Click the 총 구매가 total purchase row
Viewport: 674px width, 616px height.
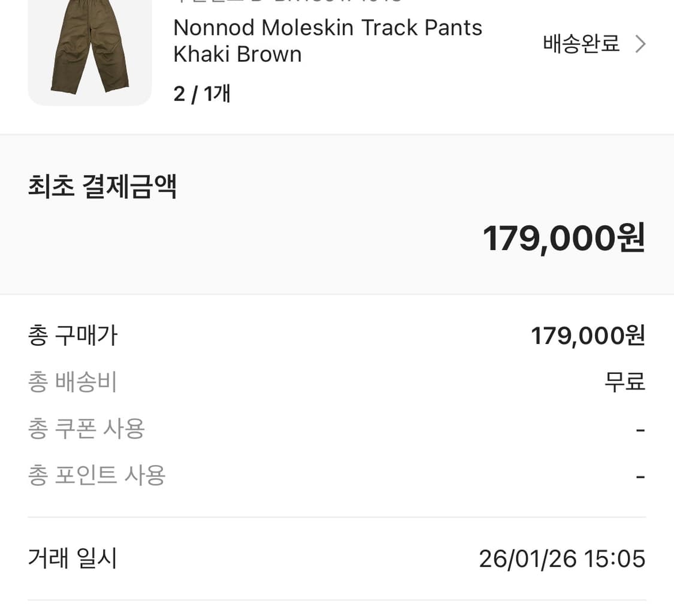[72, 336]
